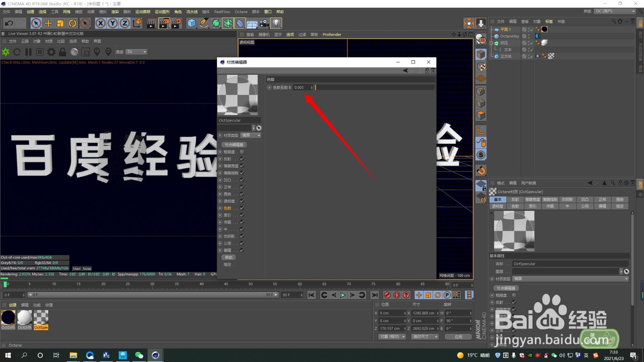
Task: Play the animation forward
Action: coord(343,295)
